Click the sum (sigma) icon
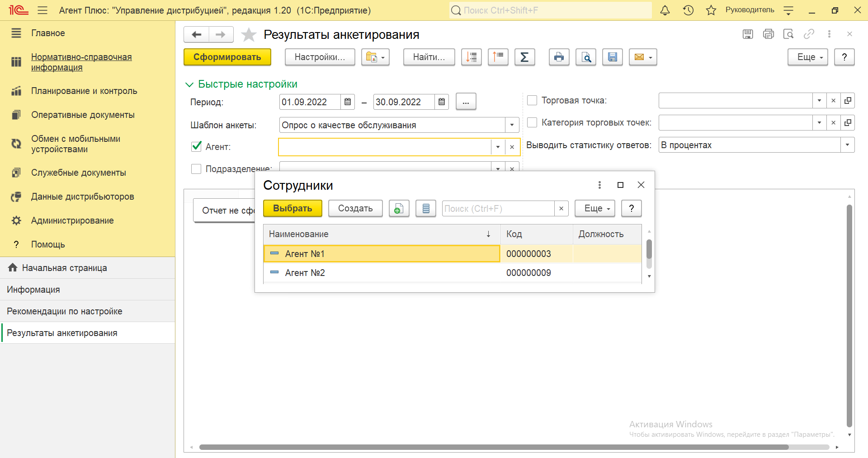Image resolution: width=868 pixels, height=458 pixels. coord(524,57)
